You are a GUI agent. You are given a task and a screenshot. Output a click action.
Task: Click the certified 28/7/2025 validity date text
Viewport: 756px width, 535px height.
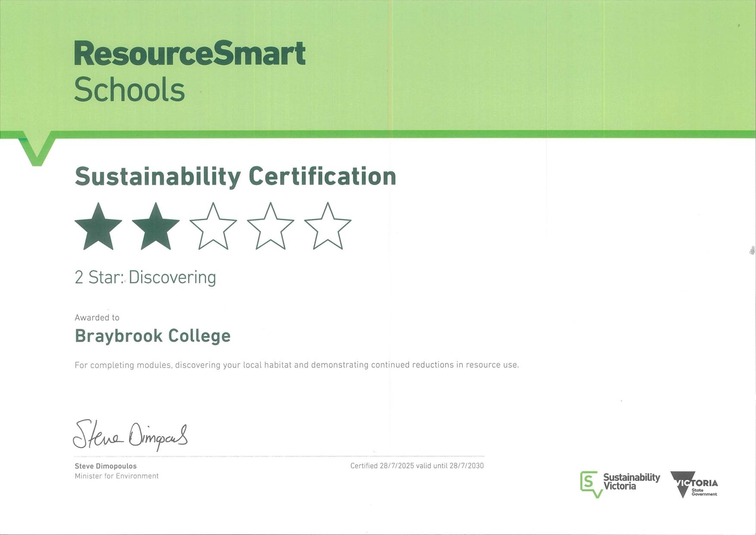click(x=417, y=466)
